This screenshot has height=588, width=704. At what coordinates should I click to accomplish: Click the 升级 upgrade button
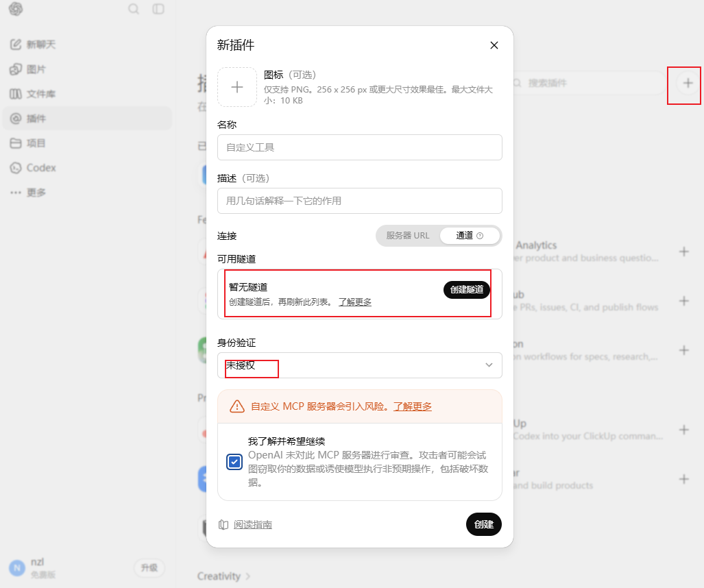(149, 568)
